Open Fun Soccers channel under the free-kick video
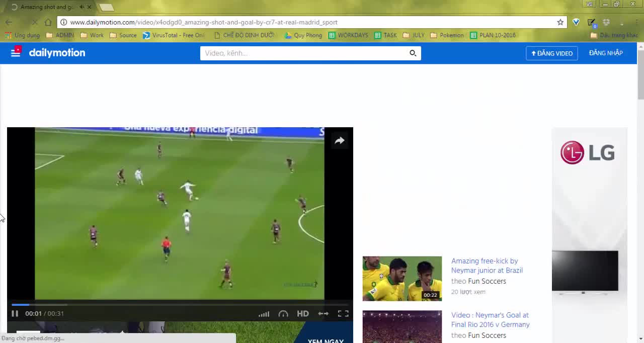Viewport: 644px width, 343px height. pyautogui.click(x=487, y=281)
